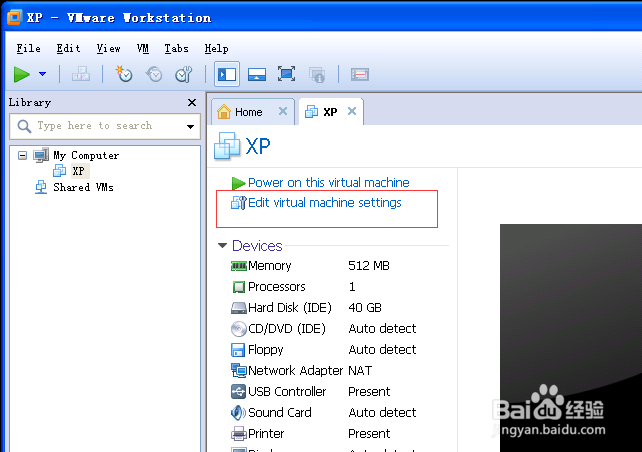Switch to the Home tab
This screenshot has height=452, width=642.
253,112
